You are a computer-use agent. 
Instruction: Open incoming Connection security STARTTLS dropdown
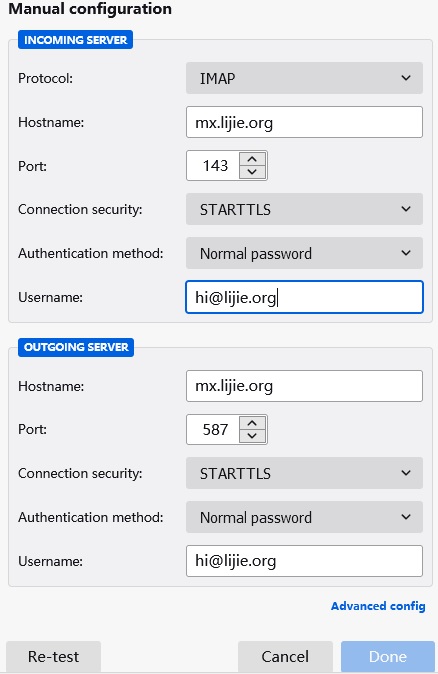[304, 209]
